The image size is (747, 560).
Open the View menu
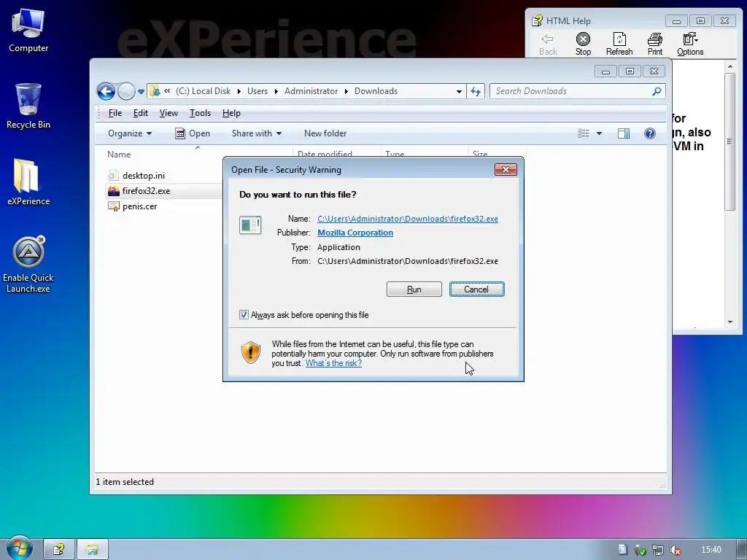[169, 113]
